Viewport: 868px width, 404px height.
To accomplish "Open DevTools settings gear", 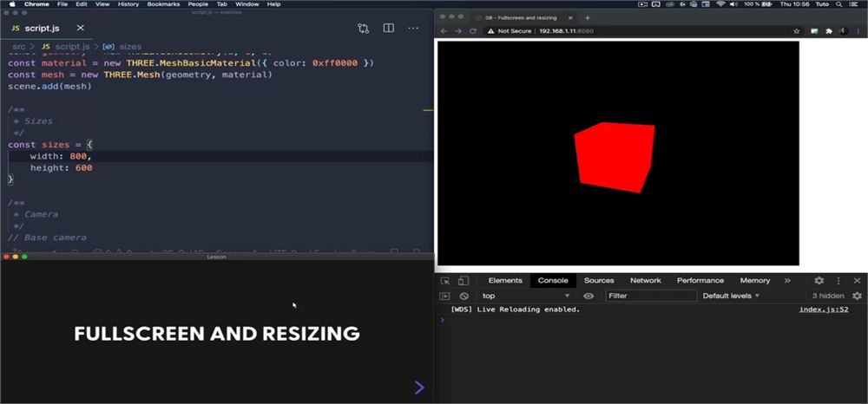I will (819, 281).
